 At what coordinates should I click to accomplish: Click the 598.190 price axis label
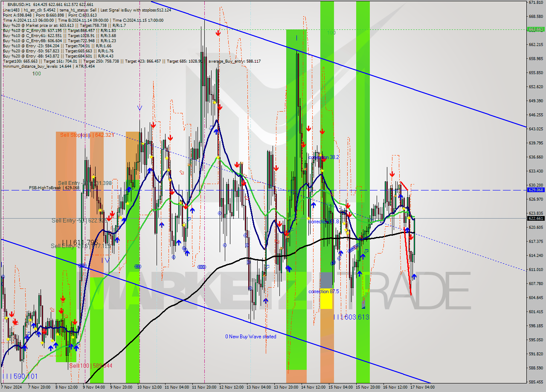point(536,326)
